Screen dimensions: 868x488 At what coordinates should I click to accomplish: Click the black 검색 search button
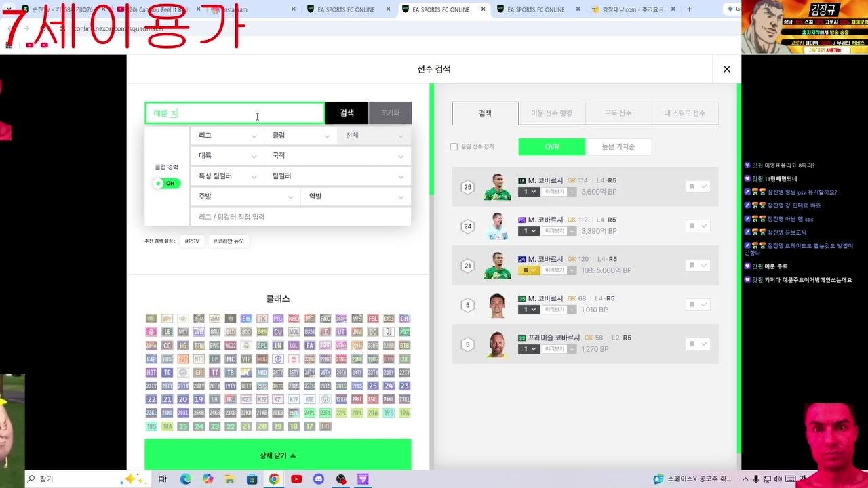click(347, 113)
